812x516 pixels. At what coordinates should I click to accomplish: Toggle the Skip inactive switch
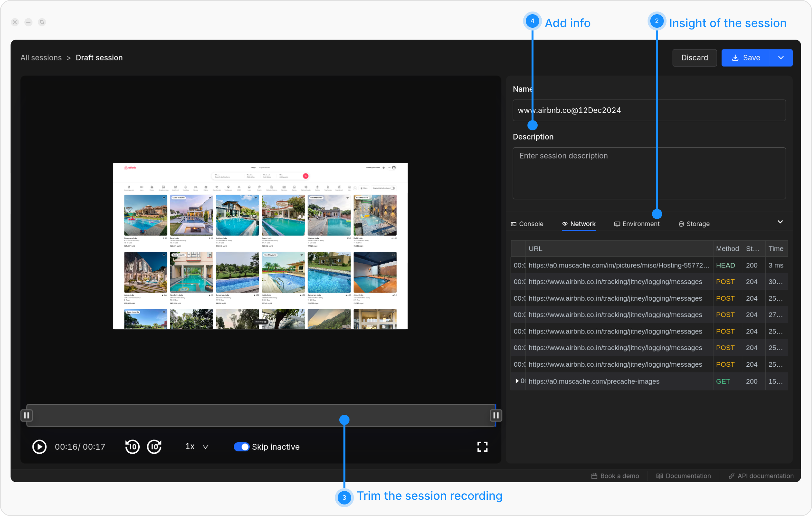[x=241, y=447]
